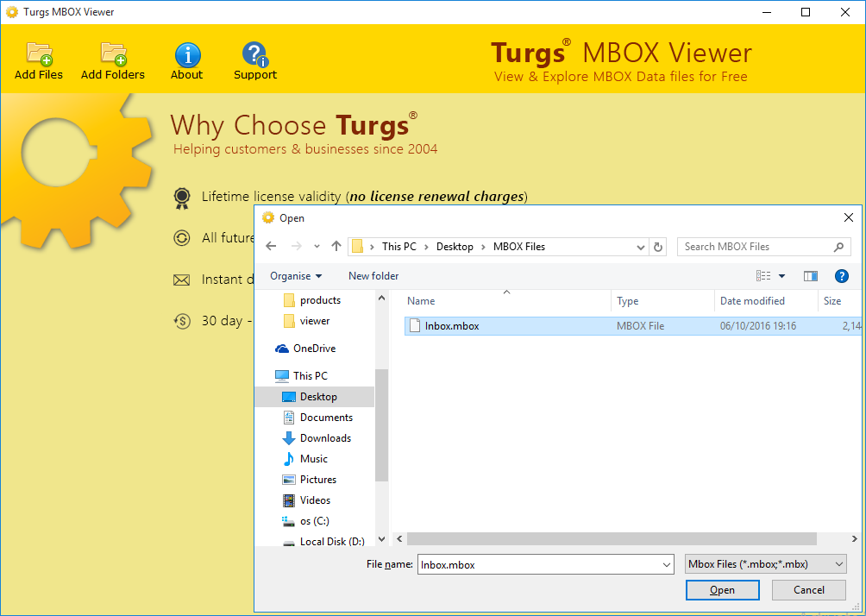Open Music in navigation pane
The width and height of the screenshot is (866, 616).
(305, 458)
